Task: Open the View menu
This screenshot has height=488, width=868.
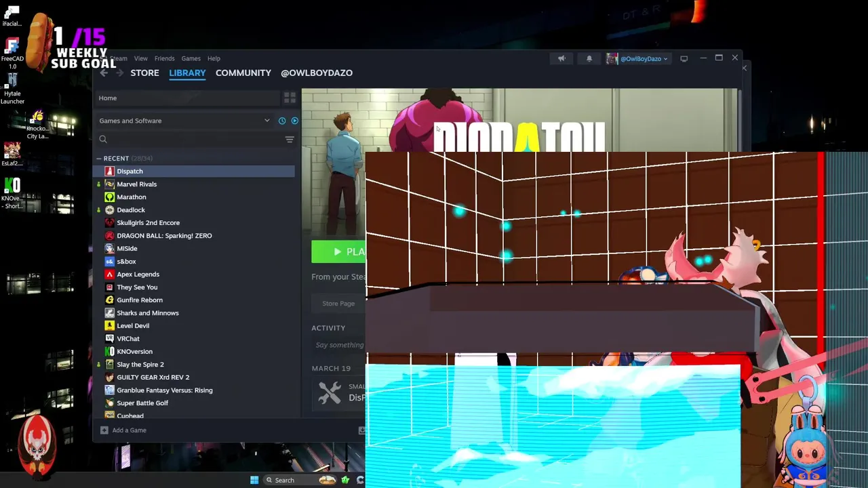Action: pyautogui.click(x=140, y=58)
